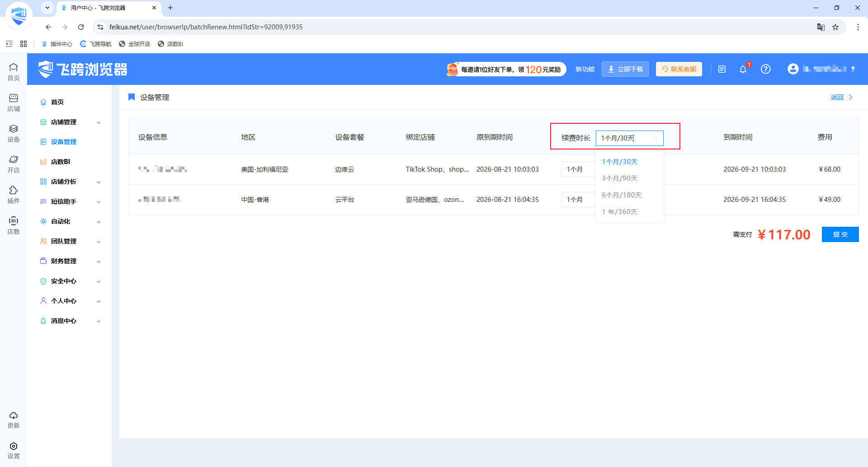Viewport: 868px width, 467px height.
Task: Click the 返回 link
Action: [x=841, y=97]
